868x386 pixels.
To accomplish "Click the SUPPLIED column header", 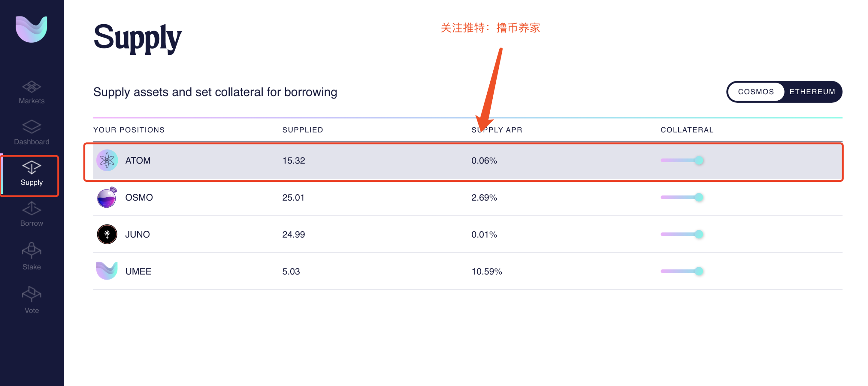I will pos(303,130).
